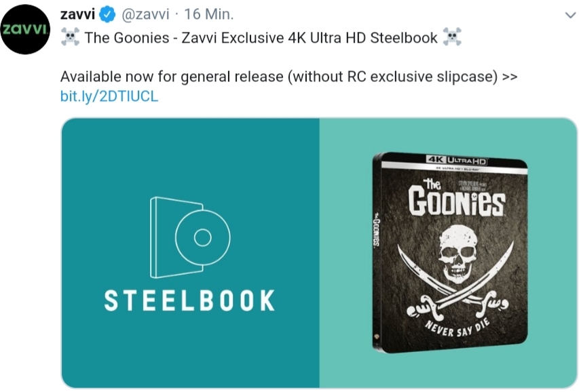Viewport: 579px width, 392px height.
Task: Click the skull emoji after Steelbook
Action: pos(452,37)
